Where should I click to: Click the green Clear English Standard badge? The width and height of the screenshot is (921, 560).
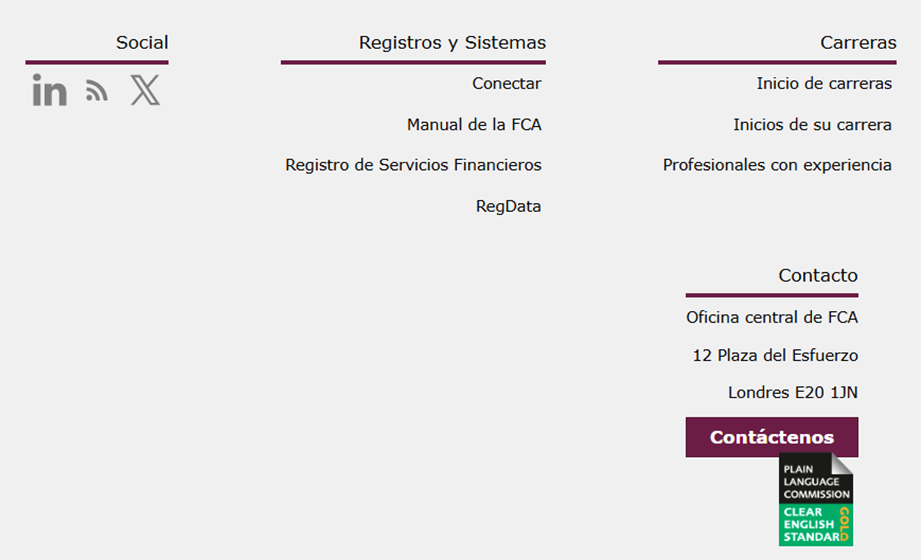816,524
